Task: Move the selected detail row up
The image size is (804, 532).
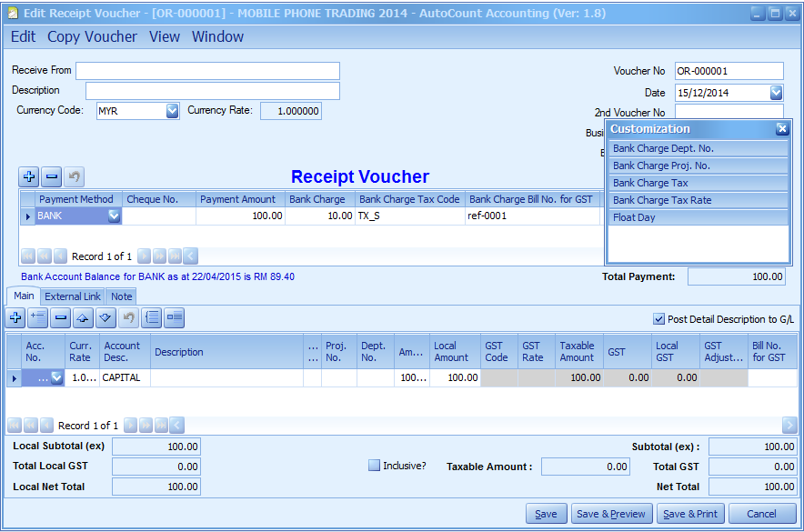Action: [x=82, y=317]
